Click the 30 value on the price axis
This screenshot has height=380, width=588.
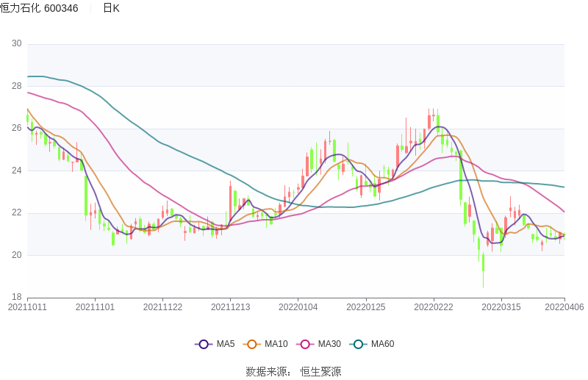[16, 44]
